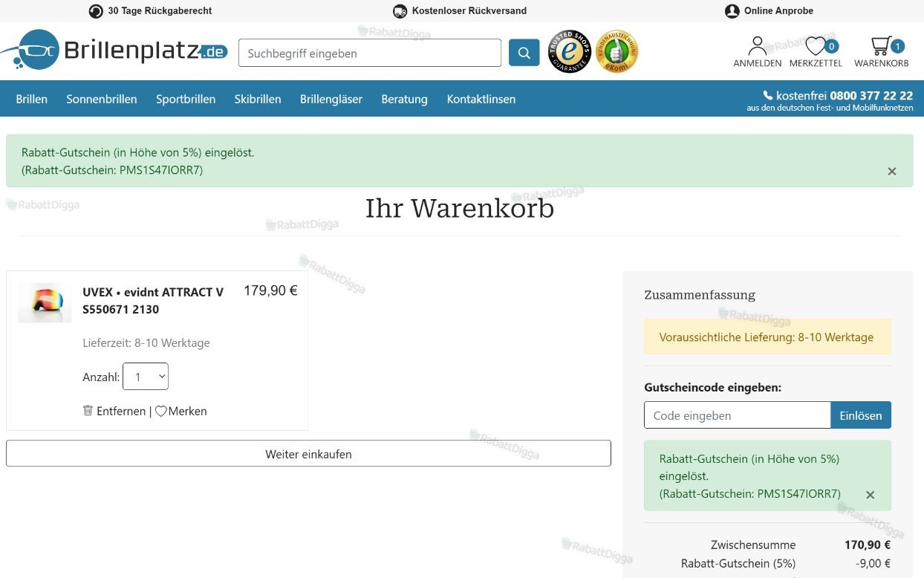This screenshot has width=924, height=578.
Task: Click the 30 Tage Rückgaberecht icon
Action: [96, 11]
